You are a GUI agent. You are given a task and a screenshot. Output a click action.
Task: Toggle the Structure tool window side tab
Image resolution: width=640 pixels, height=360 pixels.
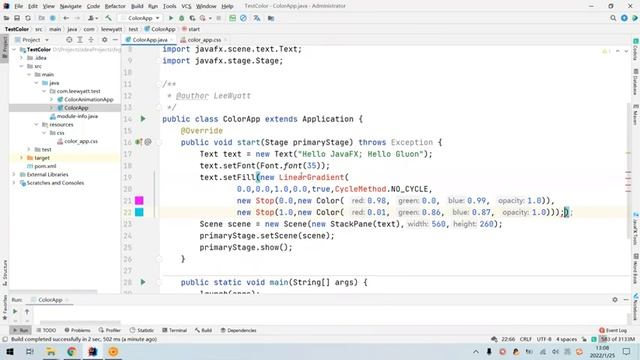(4, 273)
